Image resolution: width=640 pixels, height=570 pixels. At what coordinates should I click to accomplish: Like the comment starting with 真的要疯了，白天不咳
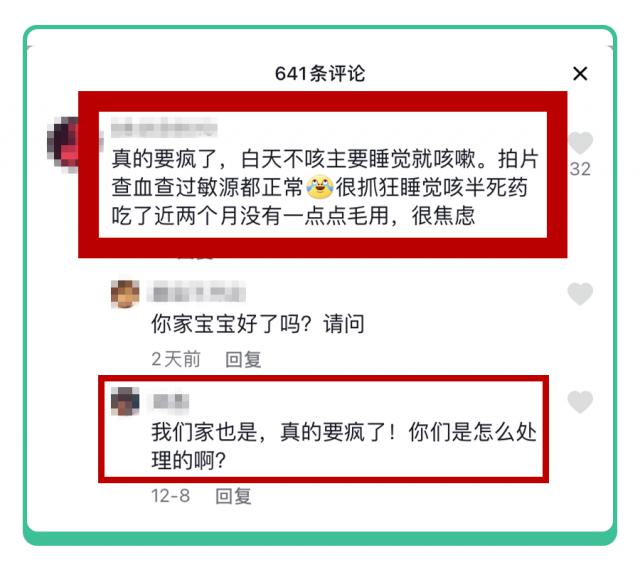click(x=580, y=143)
